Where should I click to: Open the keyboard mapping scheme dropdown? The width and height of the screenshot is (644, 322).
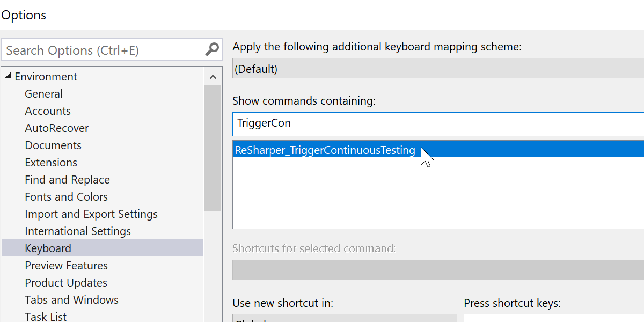[x=438, y=69]
